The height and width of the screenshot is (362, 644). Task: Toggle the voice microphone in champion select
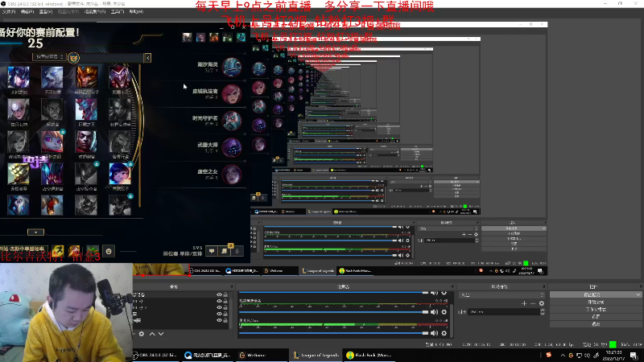point(237,251)
